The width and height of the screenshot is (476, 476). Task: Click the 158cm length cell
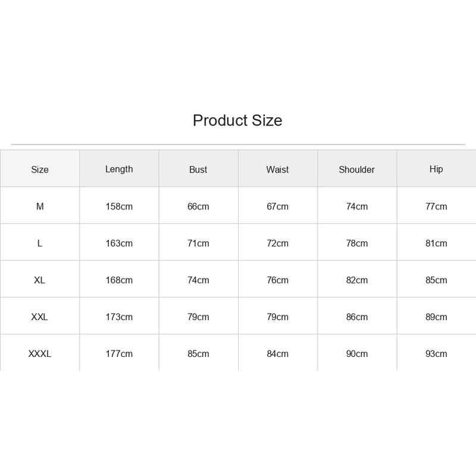[x=119, y=206]
